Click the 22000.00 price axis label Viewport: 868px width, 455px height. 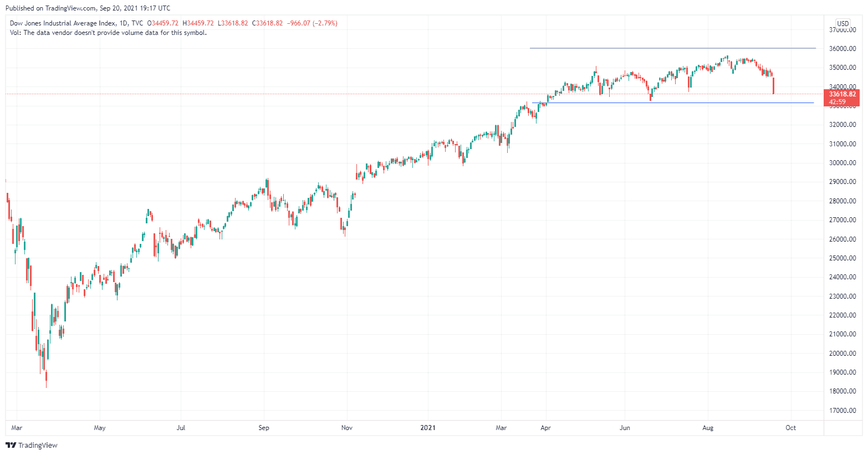pos(843,315)
